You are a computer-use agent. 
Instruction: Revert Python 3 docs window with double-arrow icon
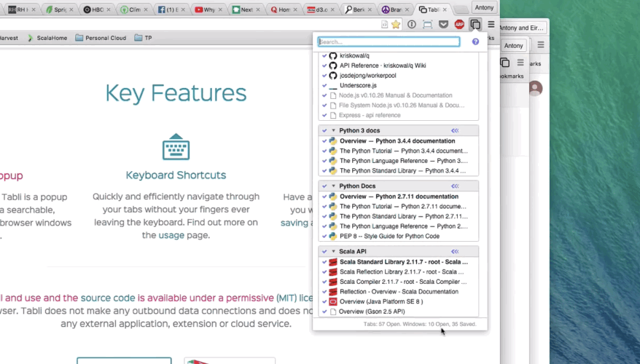tap(455, 130)
